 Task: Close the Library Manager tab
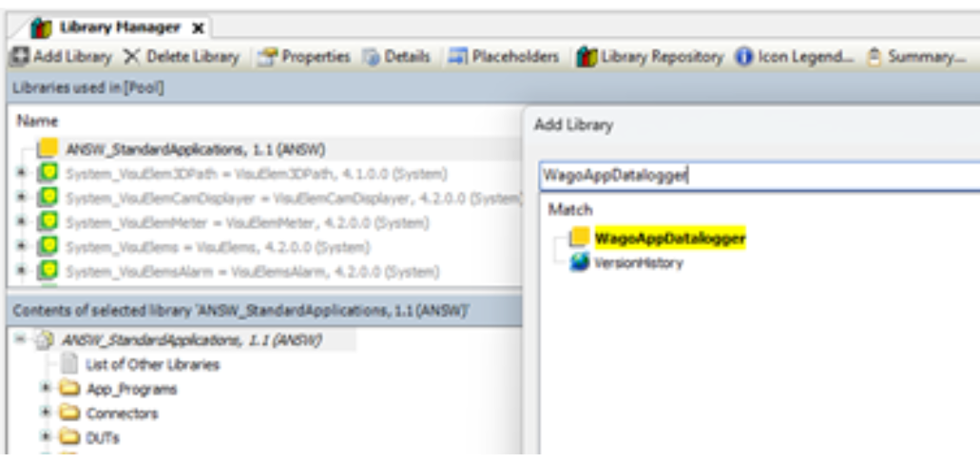click(x=198, y=28)
